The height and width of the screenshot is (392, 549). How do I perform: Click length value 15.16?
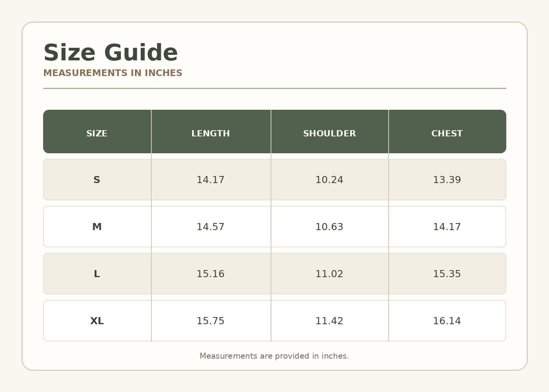click(210, 274)
